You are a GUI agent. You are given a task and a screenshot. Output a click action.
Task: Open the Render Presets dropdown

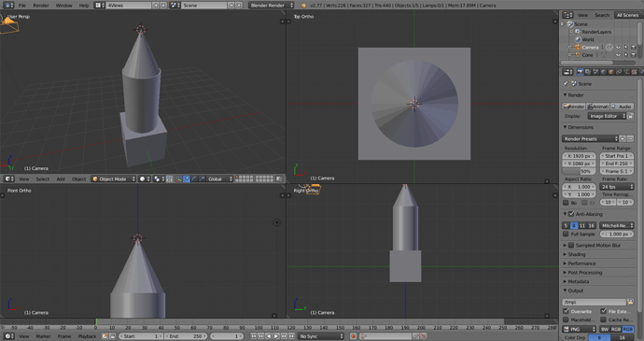(590, 138)
